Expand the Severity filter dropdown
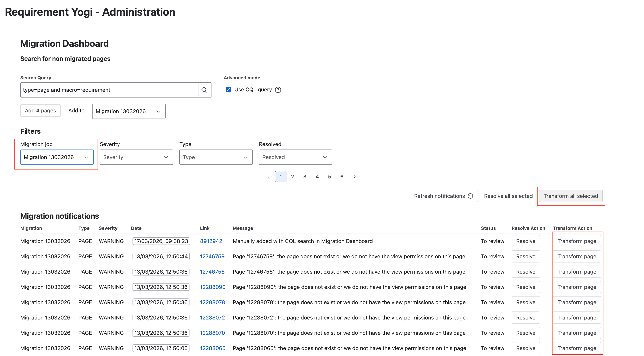The image size is (644, 356). pos(136,157)
